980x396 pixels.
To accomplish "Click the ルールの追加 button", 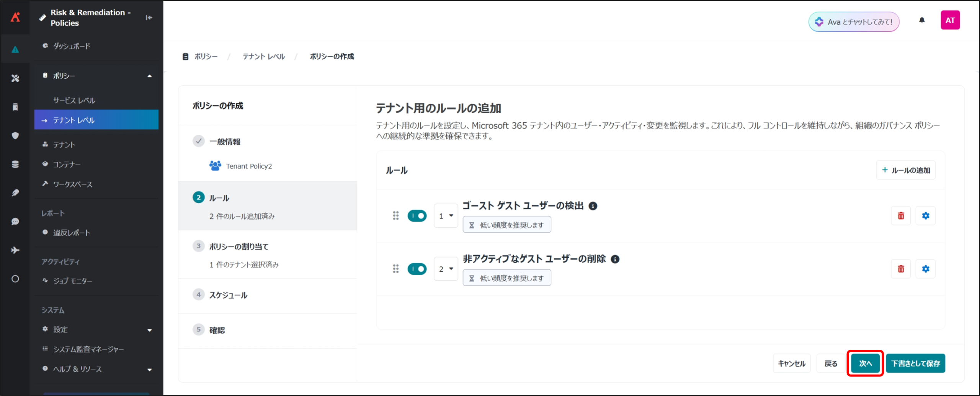I will point(905,170).
